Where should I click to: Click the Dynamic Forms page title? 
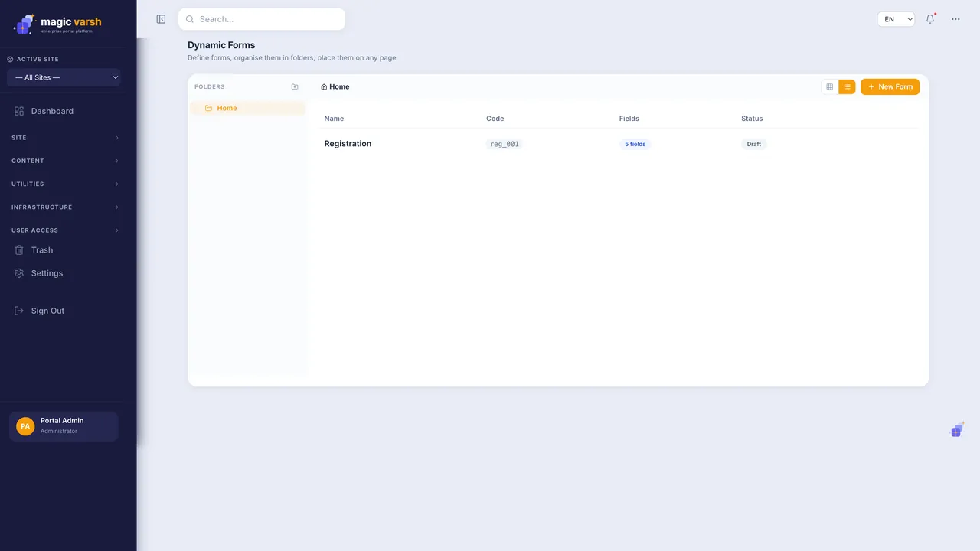coord(221,45)
